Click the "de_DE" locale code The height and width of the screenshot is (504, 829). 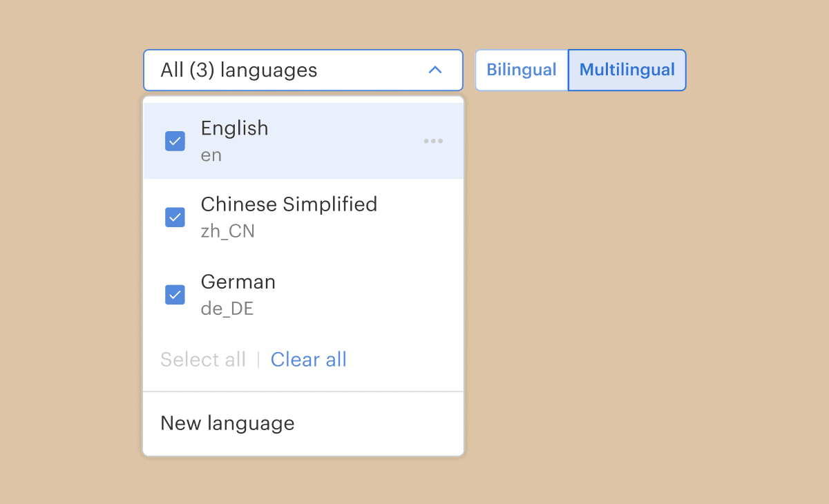[227, 309]
